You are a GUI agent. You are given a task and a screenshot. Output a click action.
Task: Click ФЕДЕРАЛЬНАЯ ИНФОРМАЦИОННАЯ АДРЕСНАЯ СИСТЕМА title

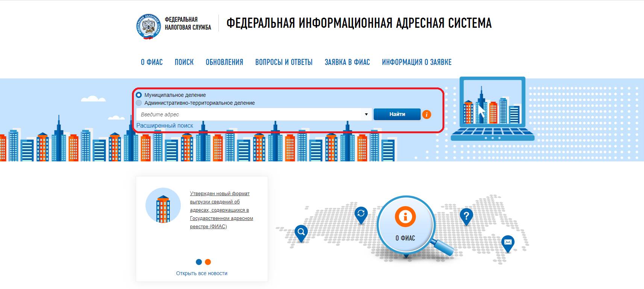[359, 23]
